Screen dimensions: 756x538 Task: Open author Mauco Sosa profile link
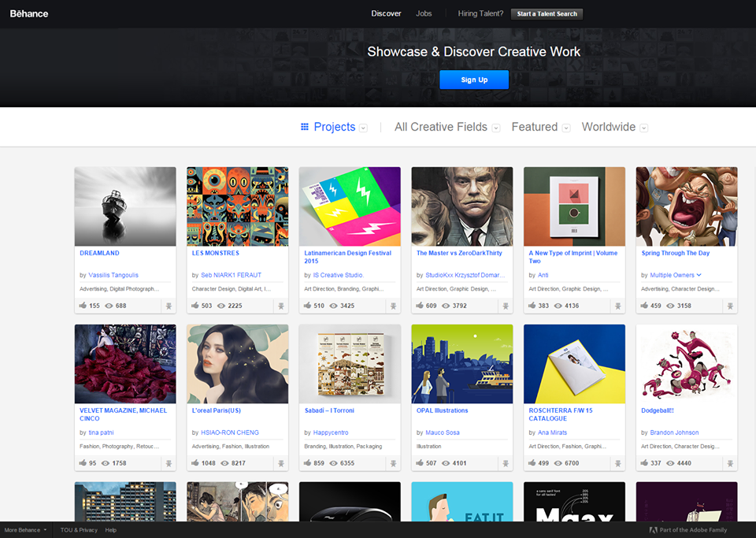[443, 432]
